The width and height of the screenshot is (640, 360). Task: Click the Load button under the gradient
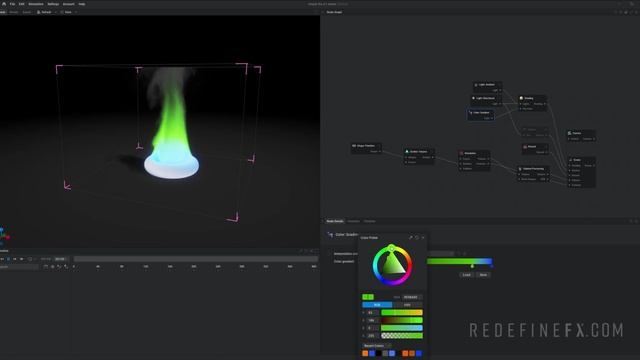pyautogui.click(x=467, y=275)
